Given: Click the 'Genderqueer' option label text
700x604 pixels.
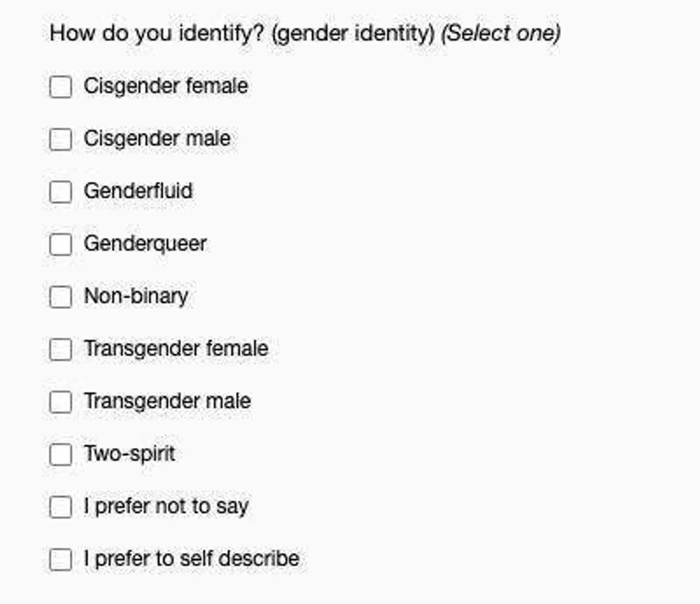Looking at the screenshot, I should [x=145, y=244].
